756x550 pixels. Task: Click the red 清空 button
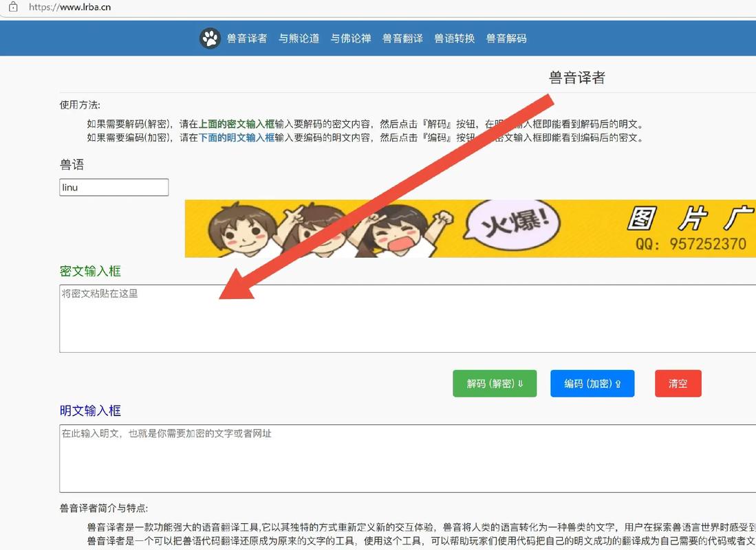[678, 384]
